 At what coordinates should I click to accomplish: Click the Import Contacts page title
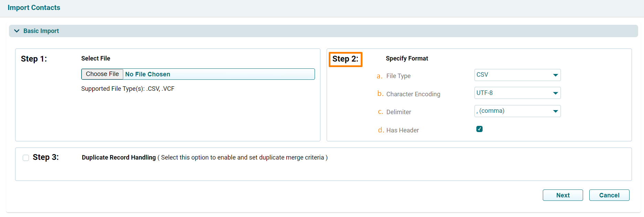[34, 8]
